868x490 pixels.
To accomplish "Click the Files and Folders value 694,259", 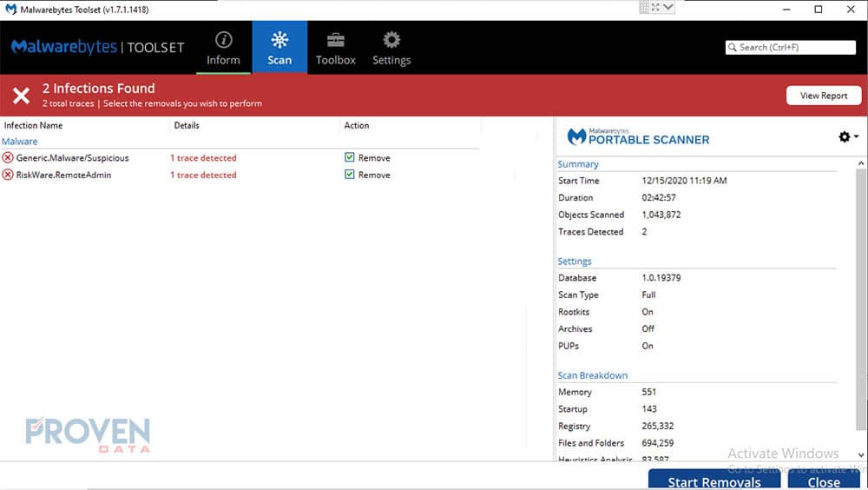I will [x=658, y=443].
